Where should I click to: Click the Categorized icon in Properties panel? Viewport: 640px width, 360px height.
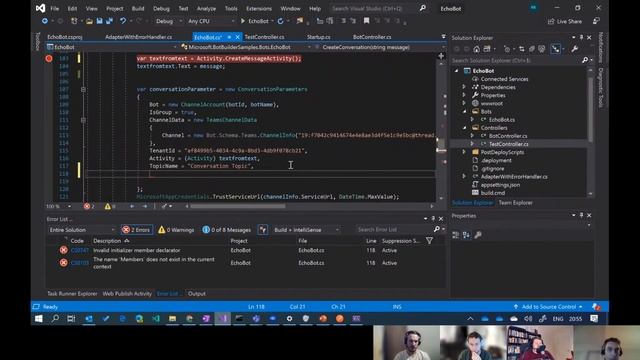pyautogui.click(x=456, y=235)
